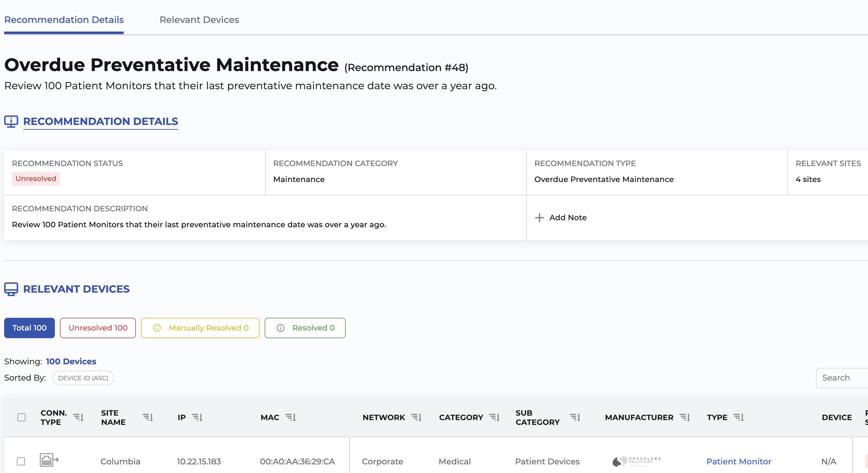
Task: Sort by the CATEGORY column icon
Action: point(494,418)
